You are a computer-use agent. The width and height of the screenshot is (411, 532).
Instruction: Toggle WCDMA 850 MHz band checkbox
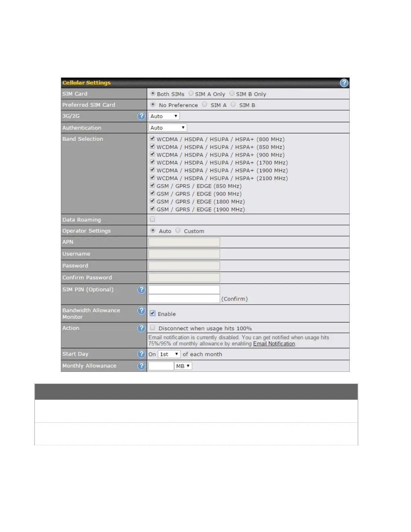[x=152, y=146]
